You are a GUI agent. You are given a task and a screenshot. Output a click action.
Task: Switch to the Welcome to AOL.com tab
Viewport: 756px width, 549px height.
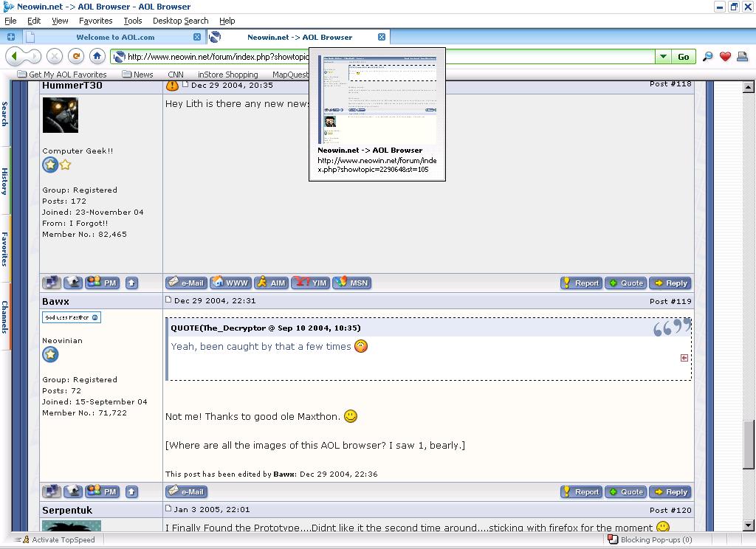[114, 37]
